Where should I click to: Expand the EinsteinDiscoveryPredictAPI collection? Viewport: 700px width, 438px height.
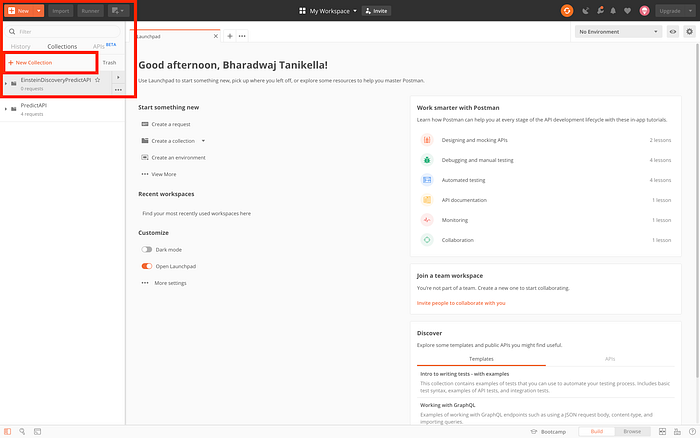pyautogui.click(x=6, y=83)
